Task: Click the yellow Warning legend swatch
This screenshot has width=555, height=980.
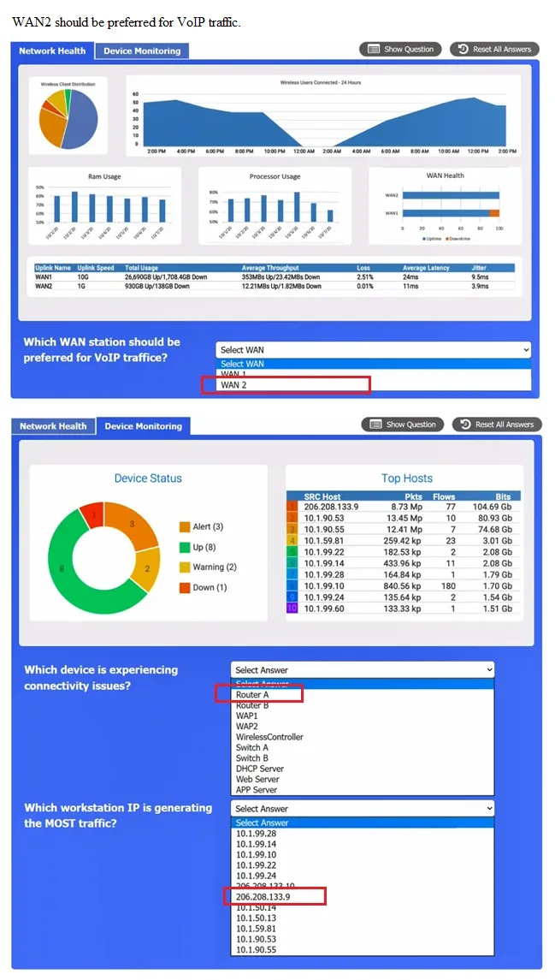Action: pyautogui.click(x=185, y=567)
